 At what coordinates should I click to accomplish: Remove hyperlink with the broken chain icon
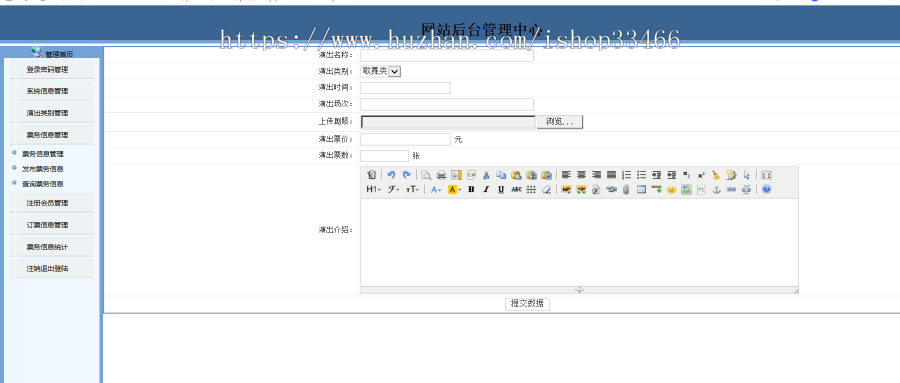click(747, 189)
